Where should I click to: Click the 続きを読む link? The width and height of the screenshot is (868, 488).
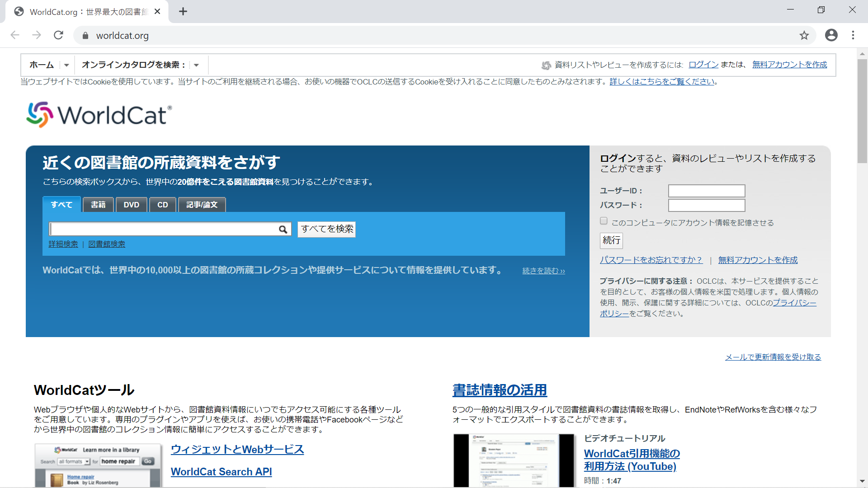(544, 271)
